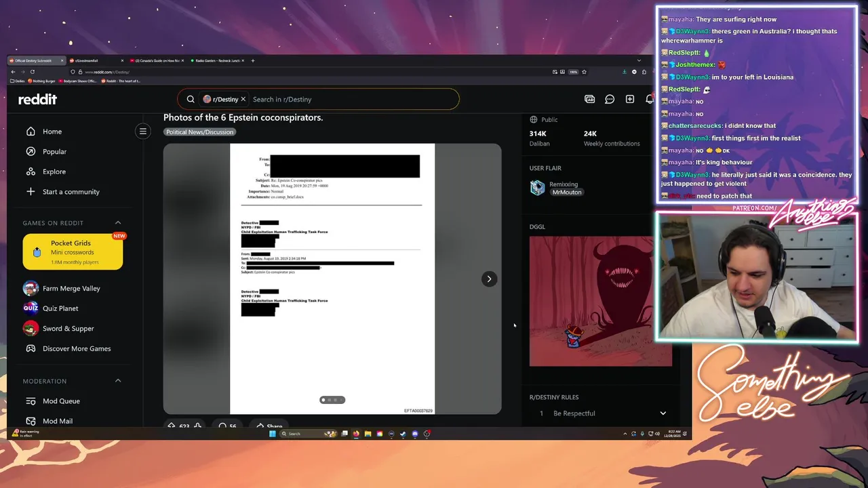Open the Windows Start menu

273,434
